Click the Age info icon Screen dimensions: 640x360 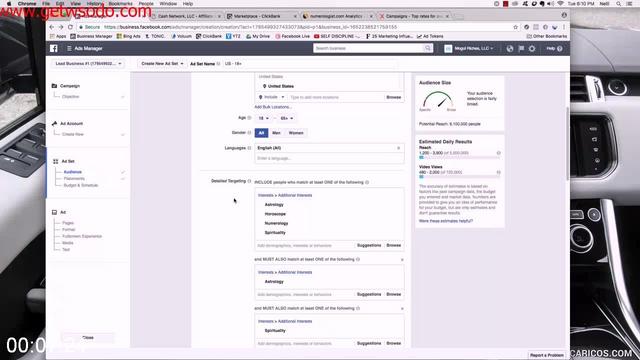249,118
